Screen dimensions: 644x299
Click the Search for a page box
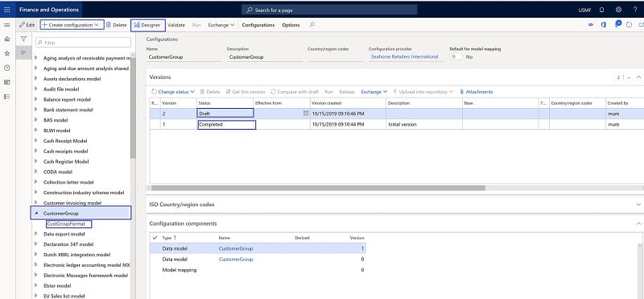(x=329, y=10)
